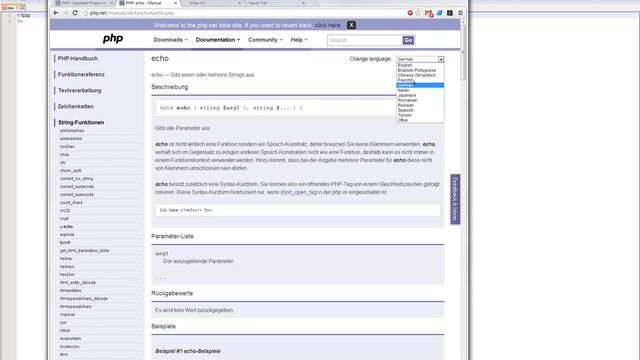The image size is (640, 360).
Task: Click the browser page vertical scrollbar
Action: tap(463, 51)
